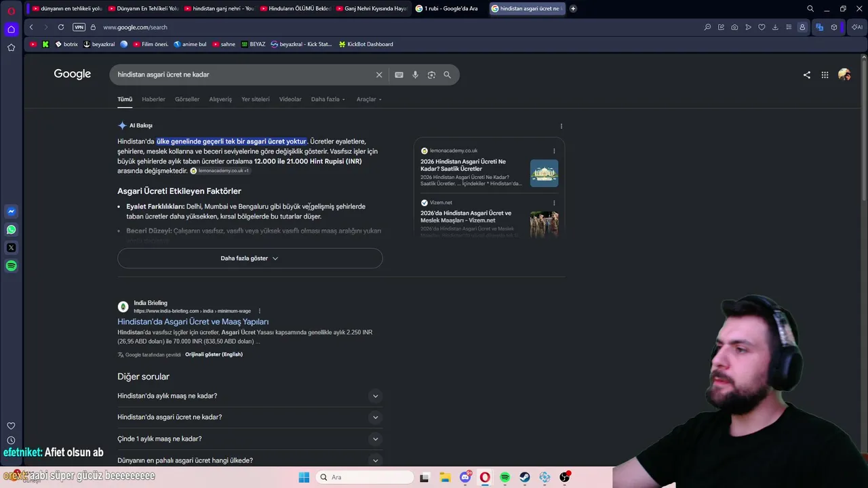Open the Araçlar dropdown
This screenshot has height=488, width=868.
[369, 99]
